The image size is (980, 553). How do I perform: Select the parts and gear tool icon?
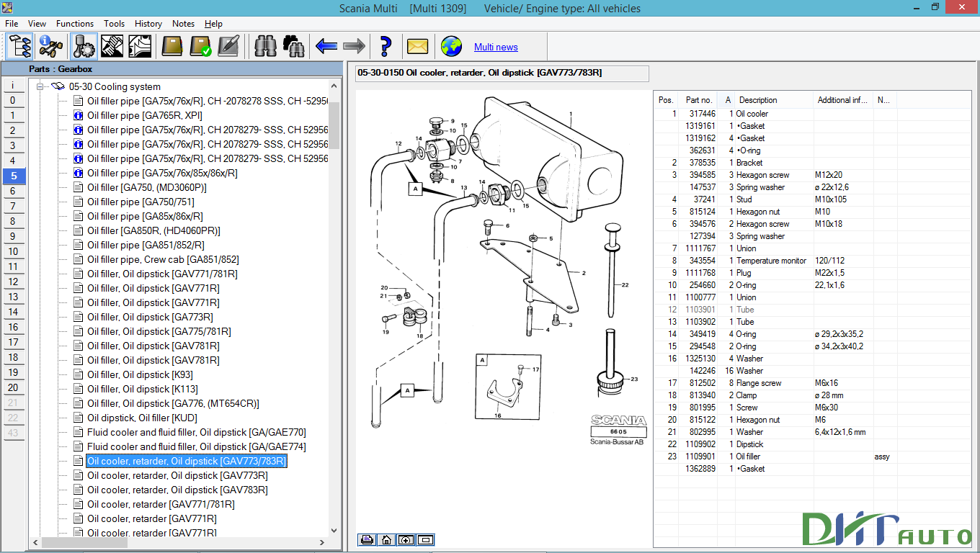click(83, 46)
